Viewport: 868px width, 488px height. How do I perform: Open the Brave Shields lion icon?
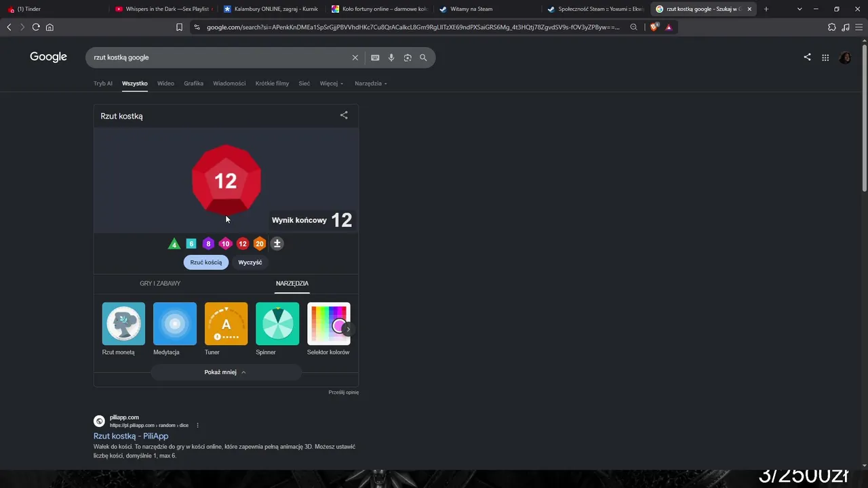(654, 27)
